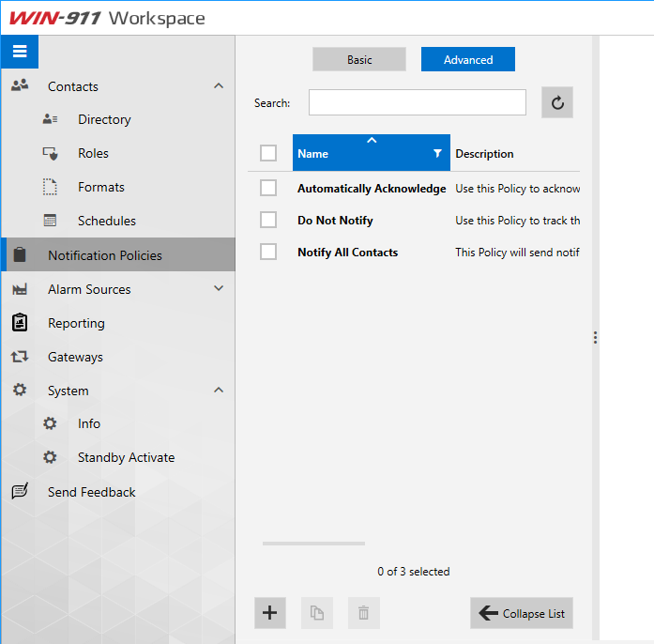Copy the selected policy
The image size is (654, 644).
pos(317,613)
